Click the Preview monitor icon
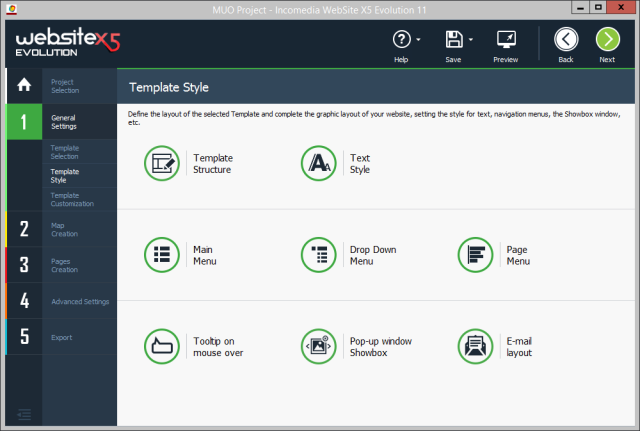640x431 pixels. 506,40
